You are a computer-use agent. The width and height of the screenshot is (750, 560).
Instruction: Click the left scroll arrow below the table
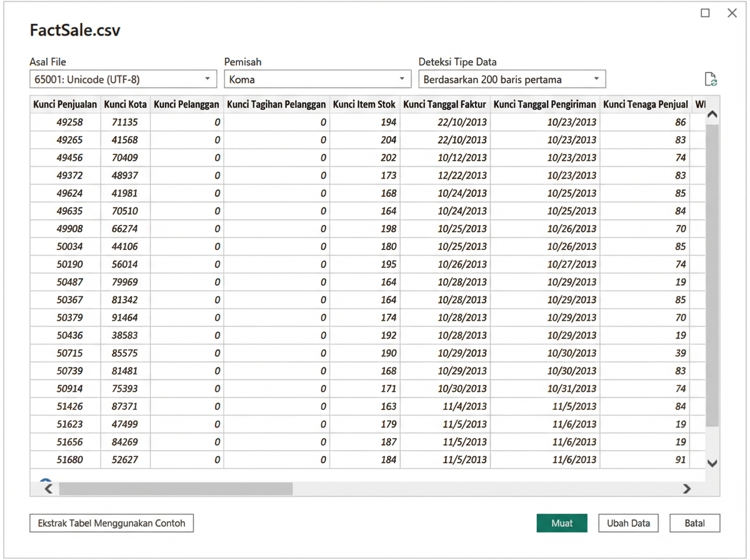tap(47, 488)
